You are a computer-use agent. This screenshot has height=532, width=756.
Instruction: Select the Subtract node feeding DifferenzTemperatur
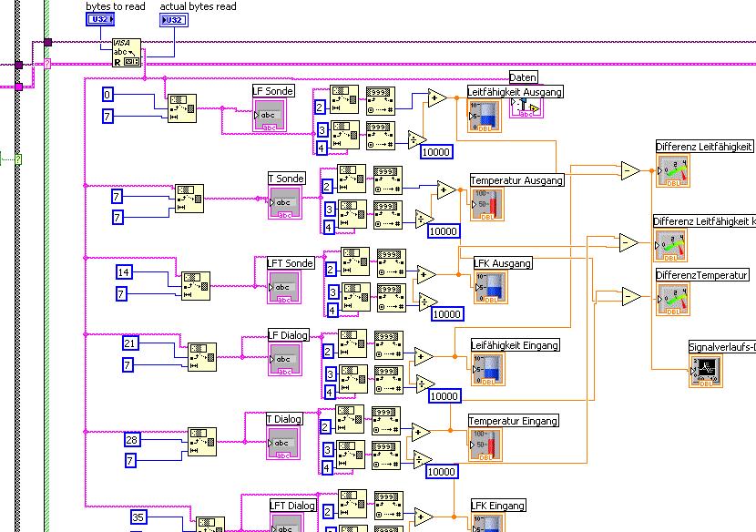click(x=630, y=297)
